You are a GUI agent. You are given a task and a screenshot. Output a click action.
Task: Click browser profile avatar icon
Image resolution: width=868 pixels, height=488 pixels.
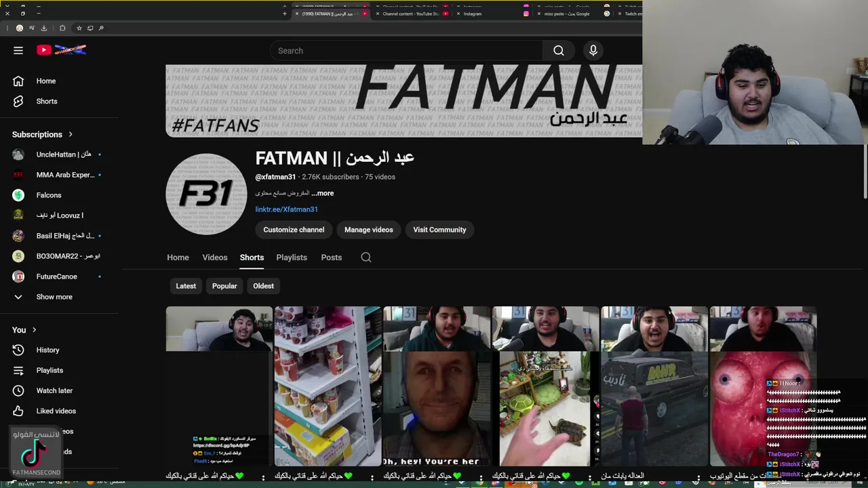coord(19,28)
